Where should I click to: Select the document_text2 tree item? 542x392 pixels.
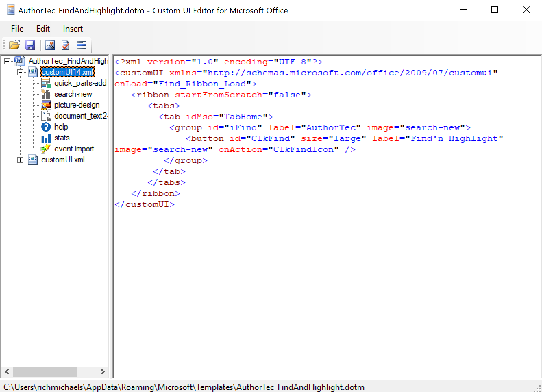pos(81,116)
